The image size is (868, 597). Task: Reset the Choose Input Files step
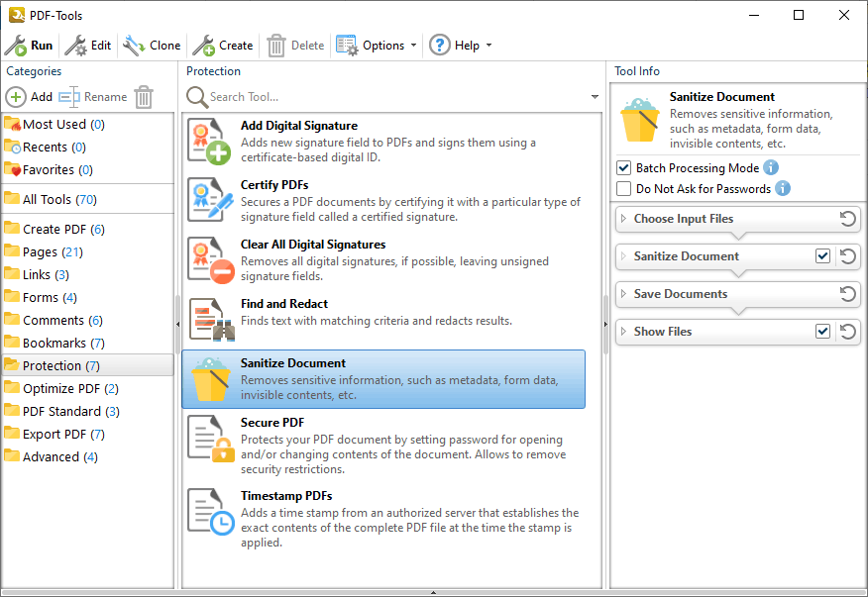click(x=847, y=219)
